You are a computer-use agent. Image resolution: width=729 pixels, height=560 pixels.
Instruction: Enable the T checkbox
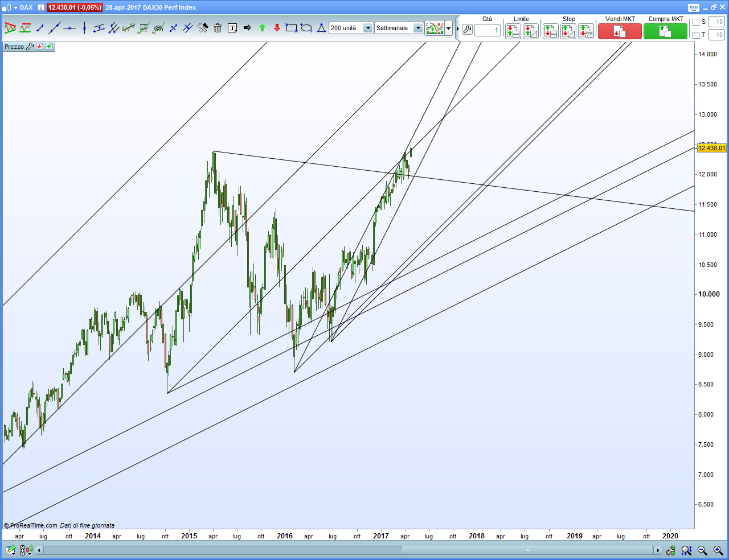[x=696, y=35]
